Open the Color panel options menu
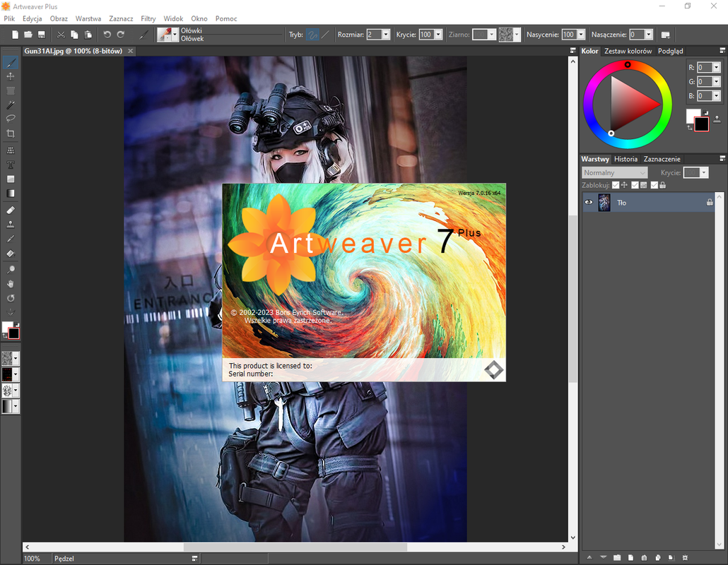The height and width of the screenshot is (565, 728). 722,50
